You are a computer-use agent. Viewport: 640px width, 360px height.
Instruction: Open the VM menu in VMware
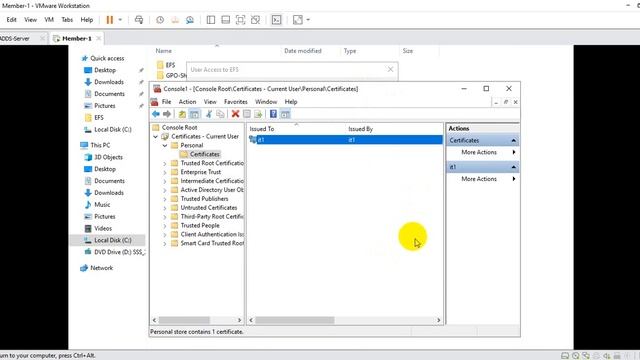coord(49,20)
